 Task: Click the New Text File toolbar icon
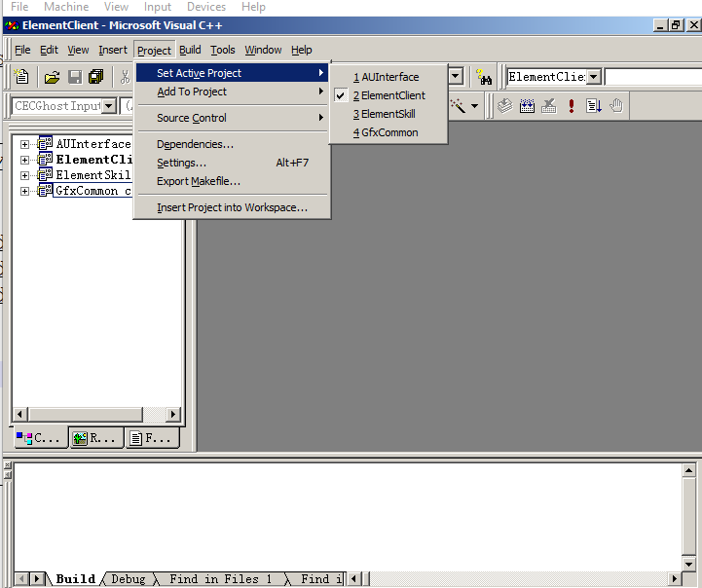[x=21, y=77]
